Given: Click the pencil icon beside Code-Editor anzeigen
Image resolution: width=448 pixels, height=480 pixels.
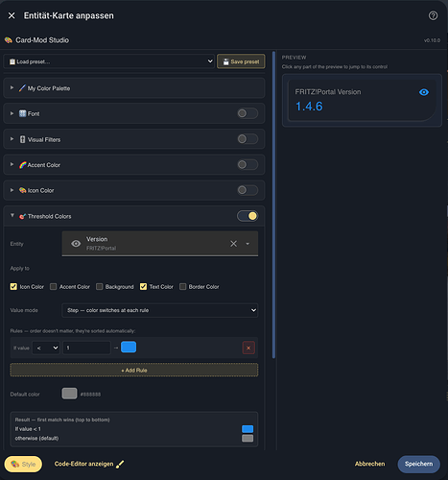Looking at the screenshot, I should [x=120, y=464].
